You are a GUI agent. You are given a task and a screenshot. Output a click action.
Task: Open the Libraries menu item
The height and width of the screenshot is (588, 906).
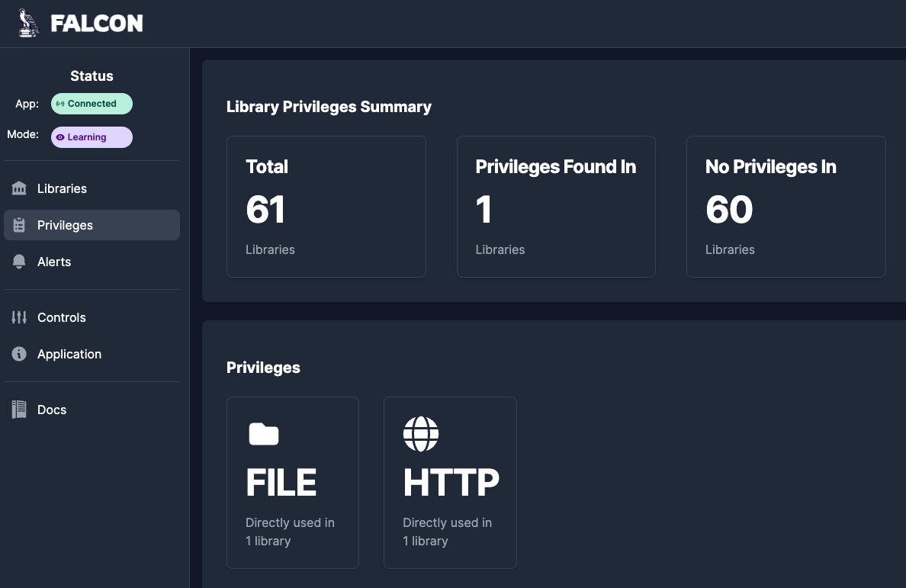point(62,188)
